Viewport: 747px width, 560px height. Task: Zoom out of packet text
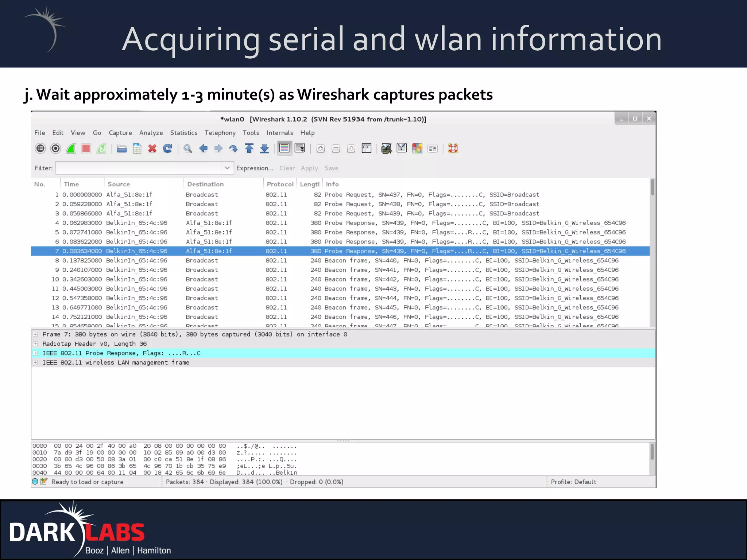tap(336, 148)
